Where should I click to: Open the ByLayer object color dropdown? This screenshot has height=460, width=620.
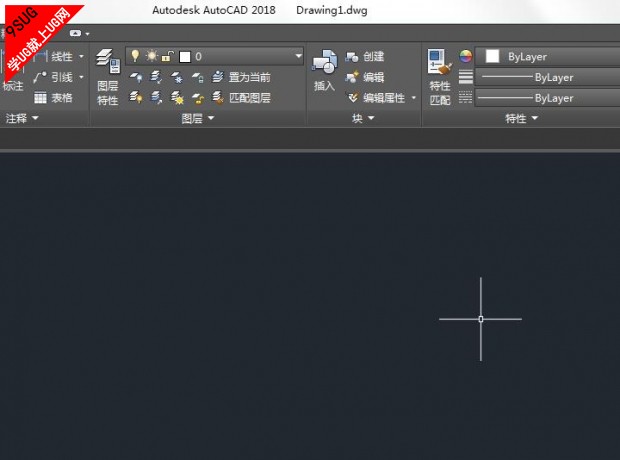click(x=547, y=57)
